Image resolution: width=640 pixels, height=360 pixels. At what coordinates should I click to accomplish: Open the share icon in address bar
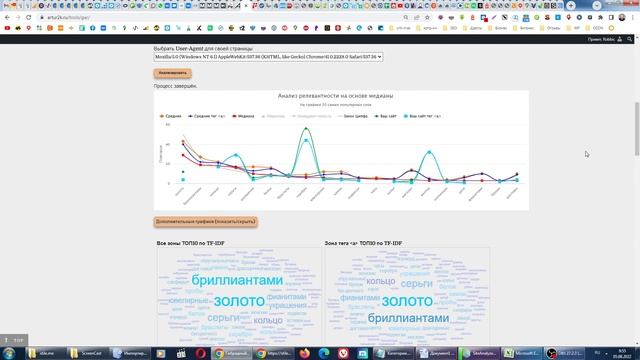[x=417, y=18]
